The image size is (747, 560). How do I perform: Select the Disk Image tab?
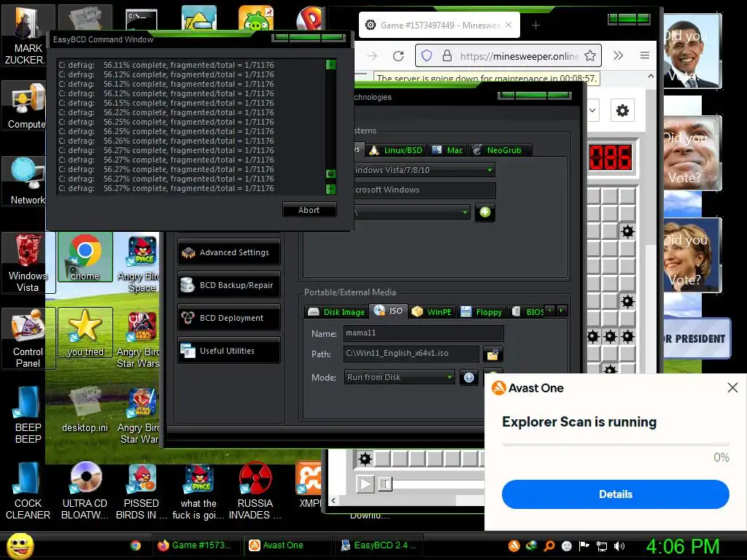[x=336, y=312]
